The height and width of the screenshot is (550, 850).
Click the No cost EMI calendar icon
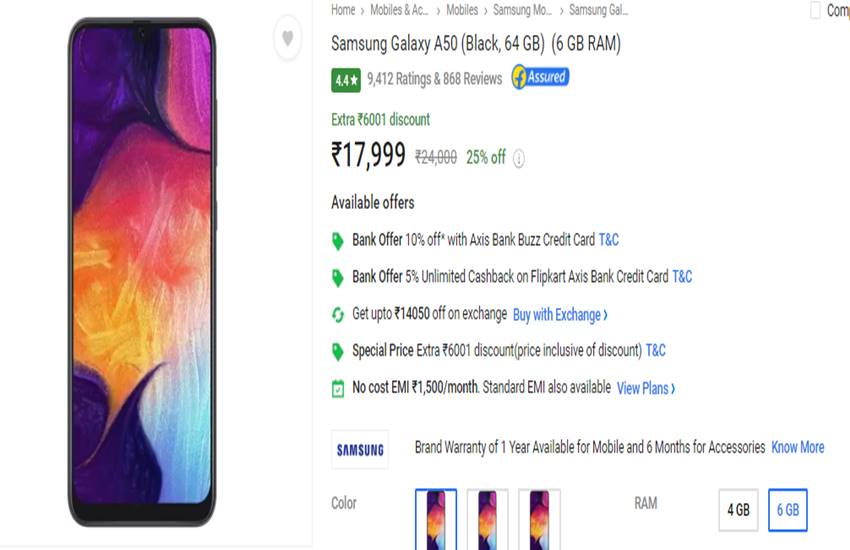pos(338,388)
